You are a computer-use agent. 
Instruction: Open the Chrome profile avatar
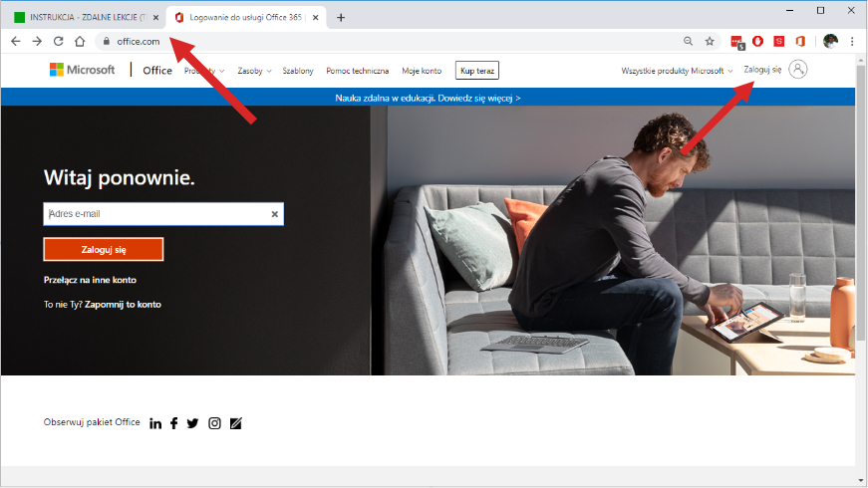[x=830, y=41]
